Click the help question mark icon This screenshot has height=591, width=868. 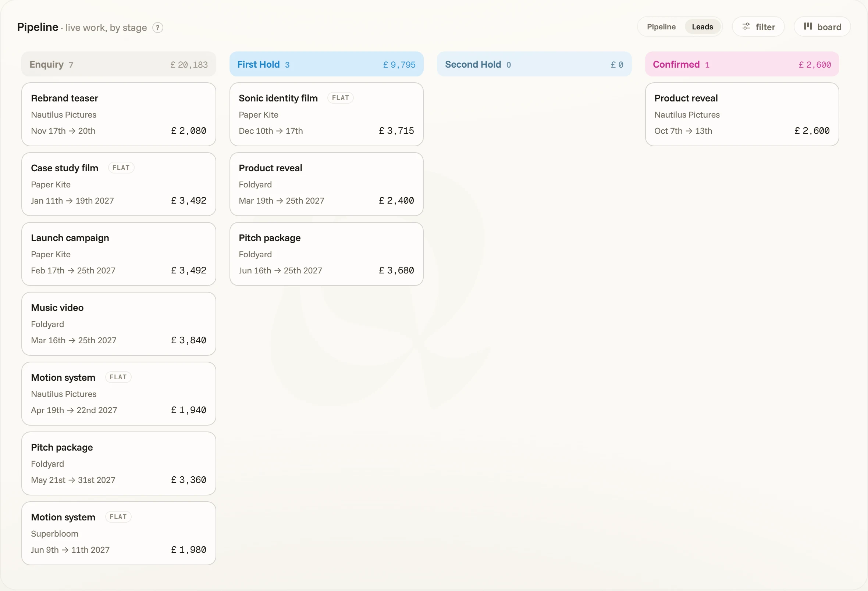(158, 28)
